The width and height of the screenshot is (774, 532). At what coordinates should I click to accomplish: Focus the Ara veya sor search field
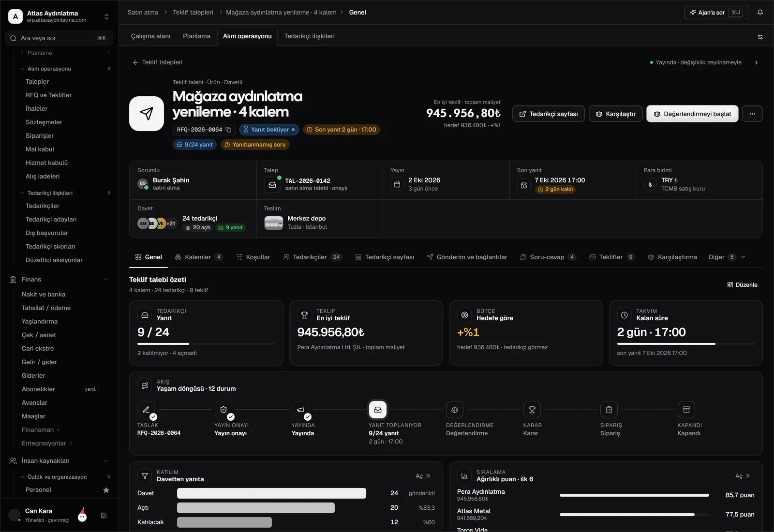click(59, 38)
